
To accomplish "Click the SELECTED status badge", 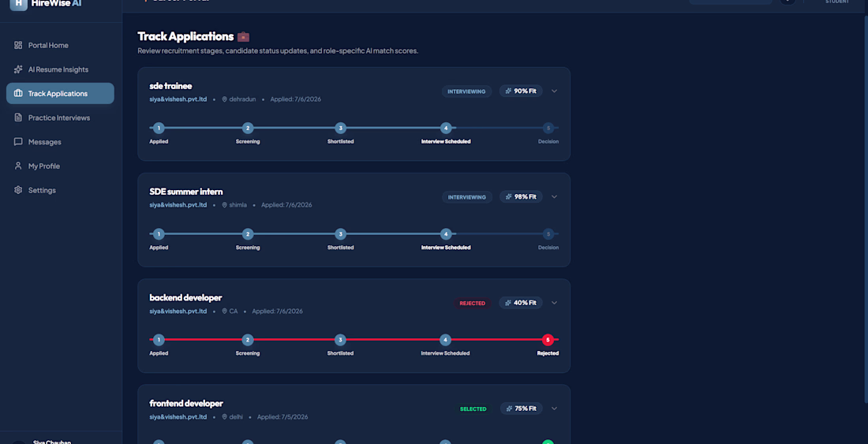I will [x=473, y=409].
